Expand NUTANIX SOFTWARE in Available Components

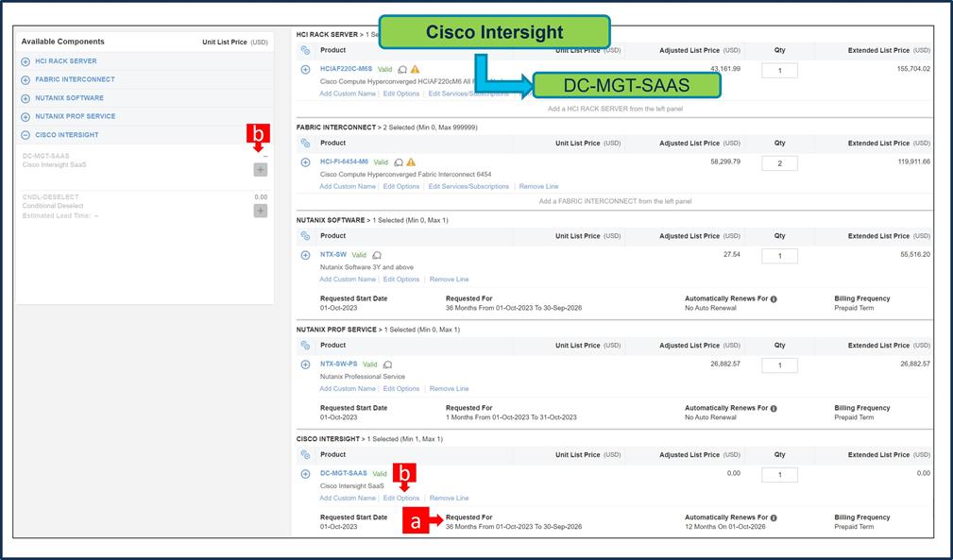point(26,98)
